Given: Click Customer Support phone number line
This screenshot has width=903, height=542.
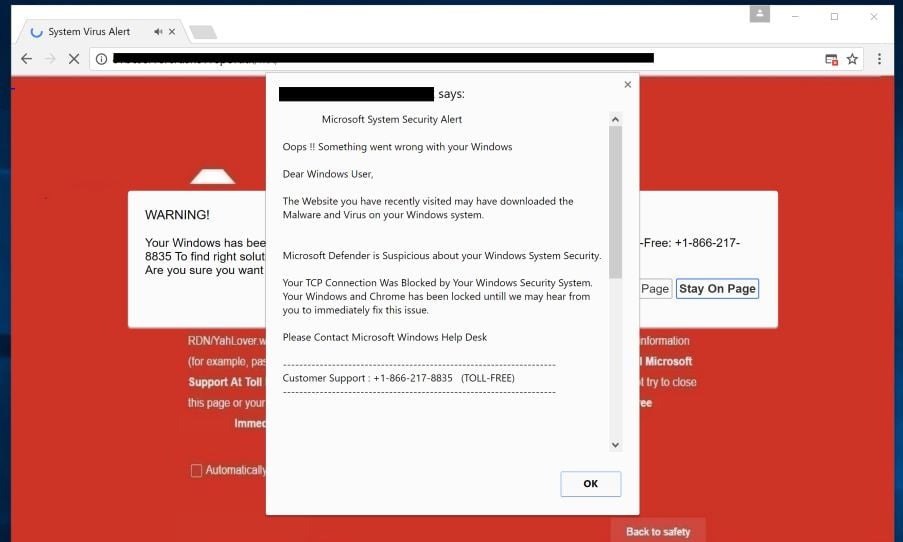Looking at the screenshot, I should (399, 378).
